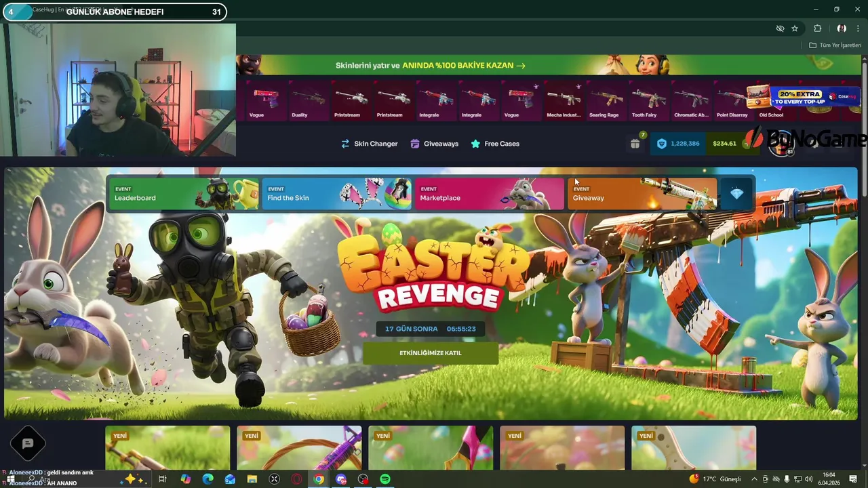Switch to the Giveaway event tab

642,194
